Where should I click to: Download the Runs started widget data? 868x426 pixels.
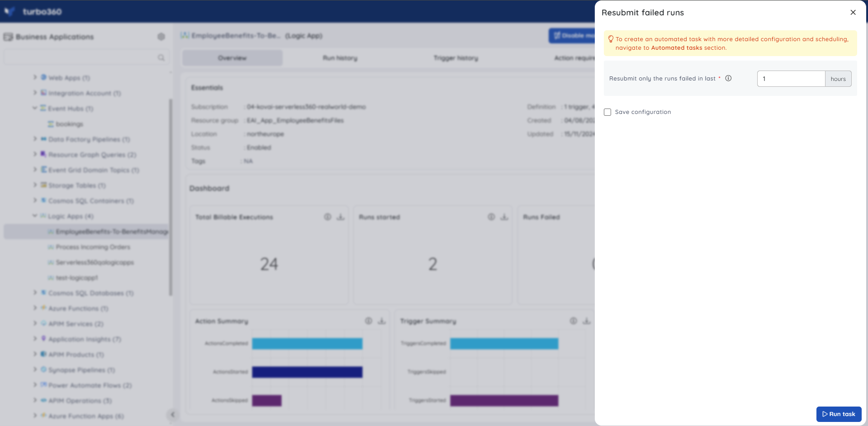(504, 217)
